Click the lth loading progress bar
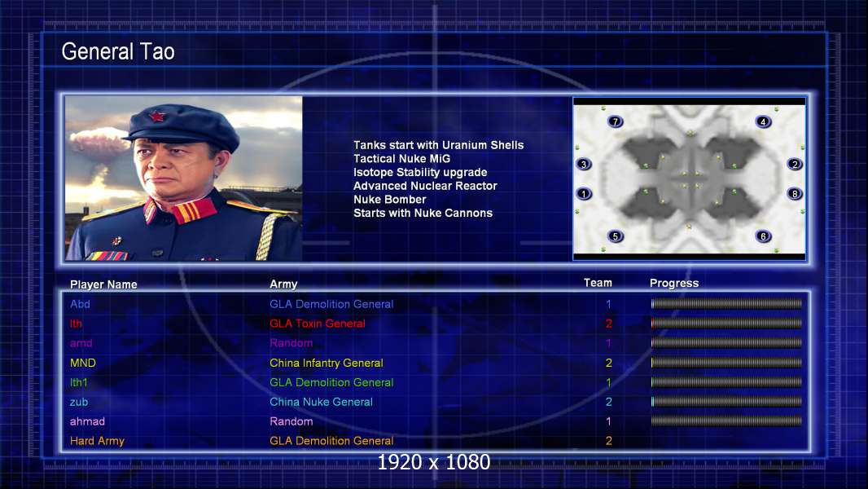The height and width of the screenshot is (489, 868). point(726,323)
